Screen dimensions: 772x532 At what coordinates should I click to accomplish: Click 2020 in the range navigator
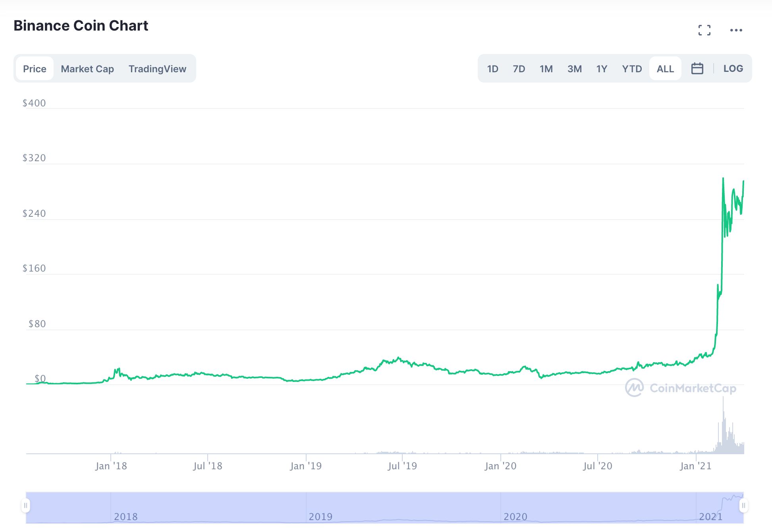coord(515,517)
